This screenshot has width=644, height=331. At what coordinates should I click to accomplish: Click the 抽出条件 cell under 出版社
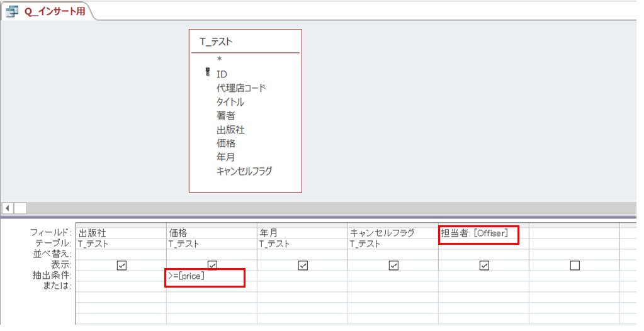(121, 276)
